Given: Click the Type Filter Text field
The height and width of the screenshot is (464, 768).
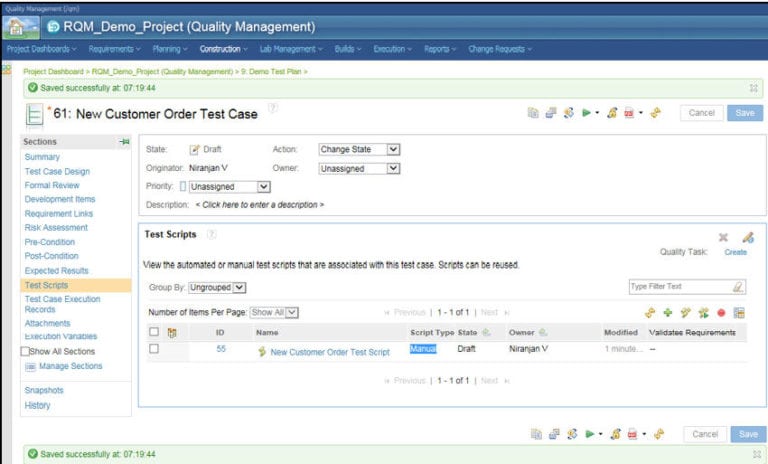Looking at the screenshot, I should (x=680, y=287).
